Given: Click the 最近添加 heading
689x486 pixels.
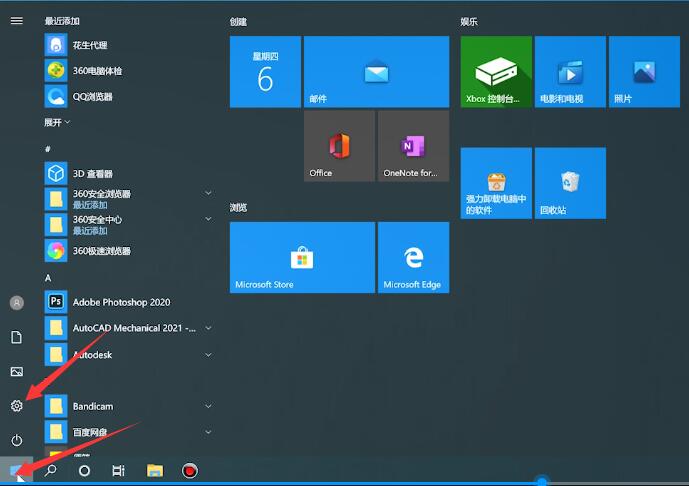Looking at the screenshot, I should (62, 21).
